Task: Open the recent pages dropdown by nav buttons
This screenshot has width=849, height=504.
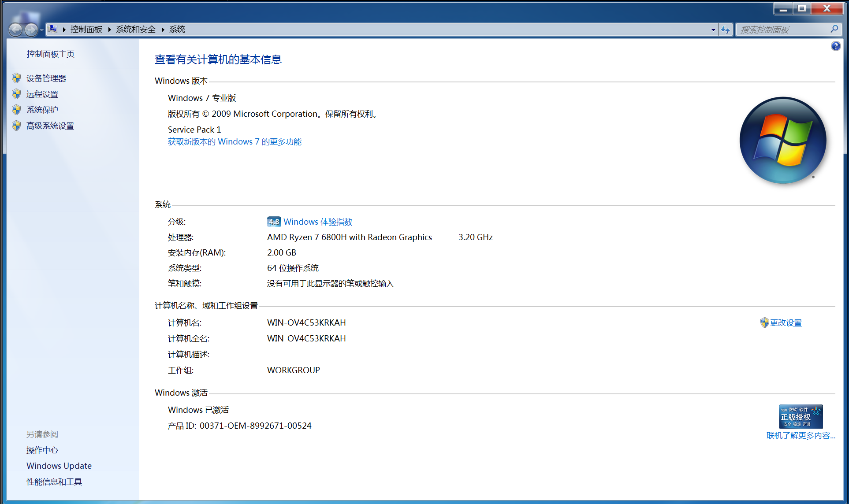Action: click(41, 30)
